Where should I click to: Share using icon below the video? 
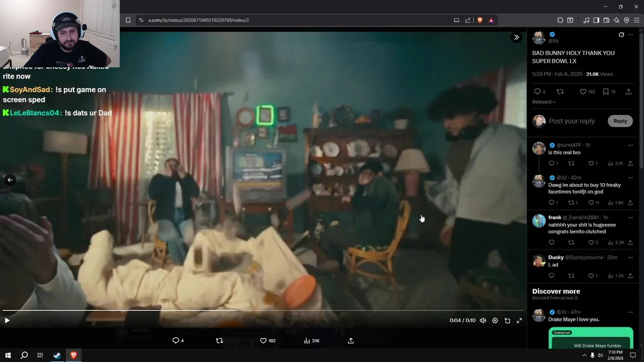point(351,340)
